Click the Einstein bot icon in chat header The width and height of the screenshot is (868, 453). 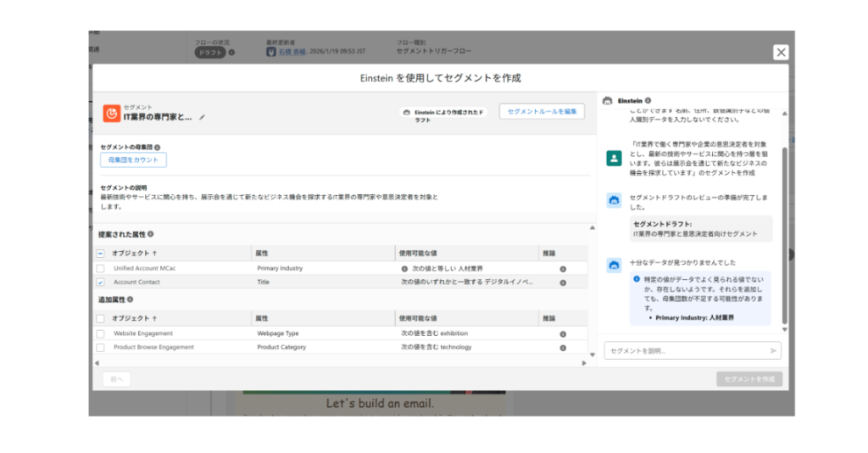[x=607, y=101]
